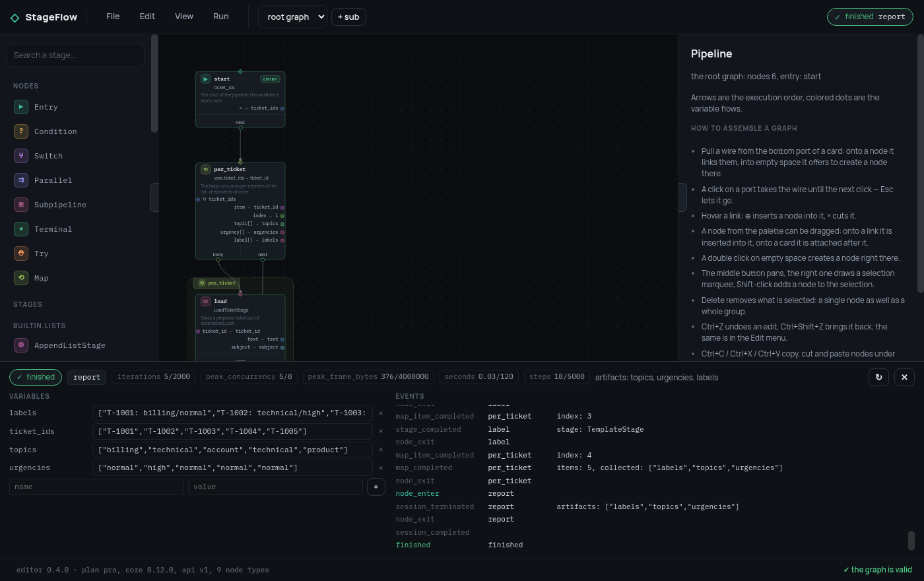Delete the ticket_ids variable using its ×
Viewport: 924px width, 581px height.
381,432
